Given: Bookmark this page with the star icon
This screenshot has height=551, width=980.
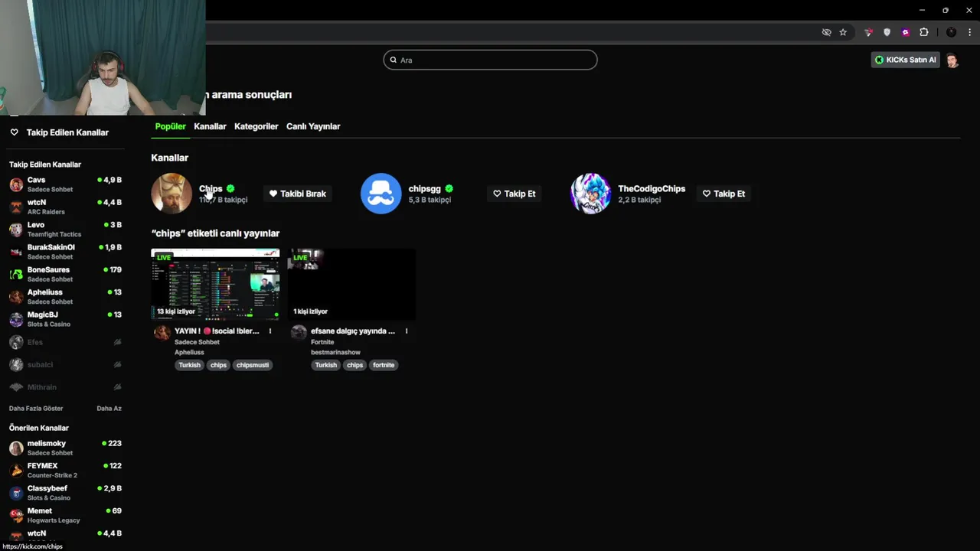Looking at the screenshot, I should tap(843, 32).
